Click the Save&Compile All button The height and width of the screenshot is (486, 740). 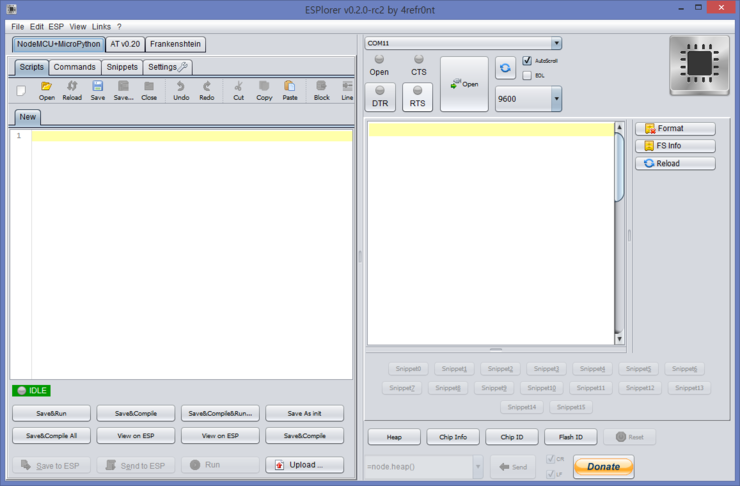pyautogui.click(x=51, y=436)
